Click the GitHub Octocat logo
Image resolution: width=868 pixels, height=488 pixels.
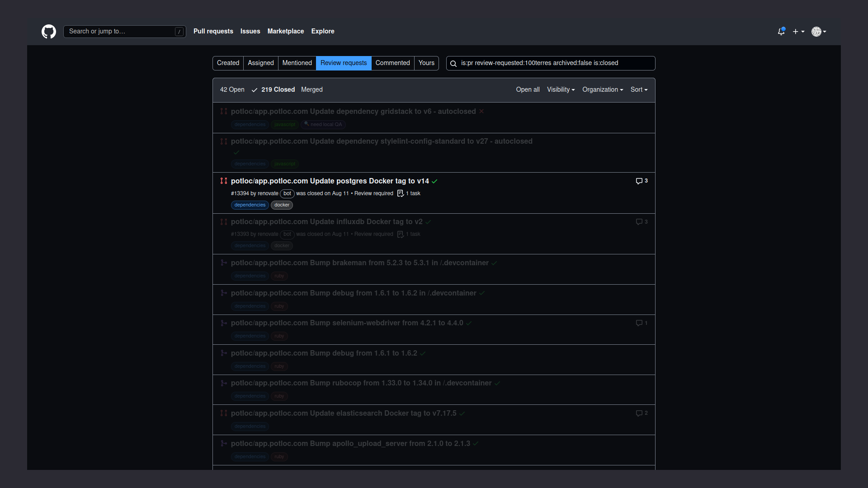coord(49,32)
